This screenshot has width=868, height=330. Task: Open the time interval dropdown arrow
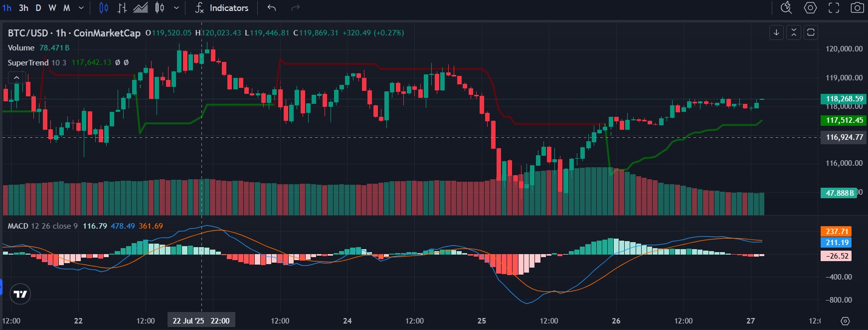tap(81, 8)
